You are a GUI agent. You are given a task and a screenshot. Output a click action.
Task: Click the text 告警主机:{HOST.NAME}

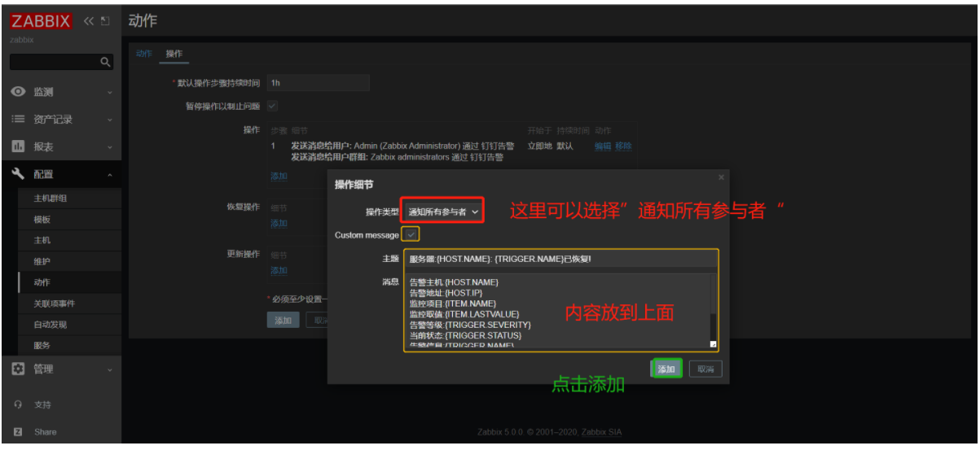click(454, 282)
